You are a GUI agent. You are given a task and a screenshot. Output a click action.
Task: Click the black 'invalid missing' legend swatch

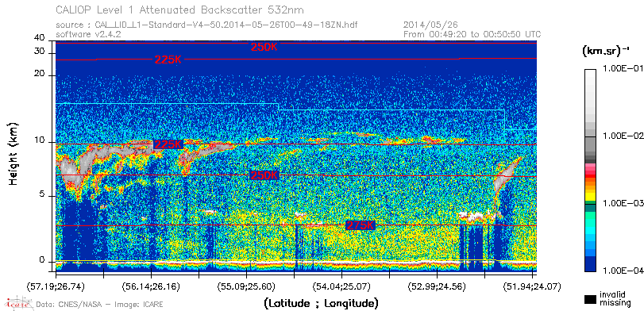coord(589,300)
